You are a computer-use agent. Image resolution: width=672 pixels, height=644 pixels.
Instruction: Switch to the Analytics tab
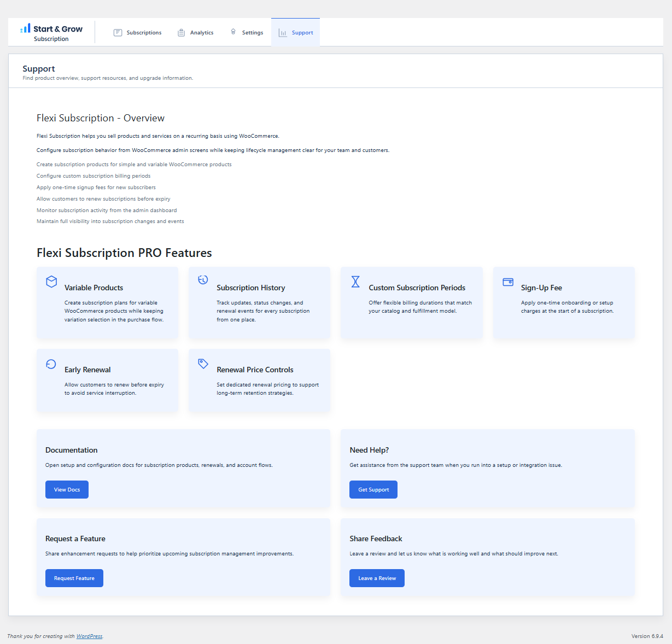click(x=195, y=33)
